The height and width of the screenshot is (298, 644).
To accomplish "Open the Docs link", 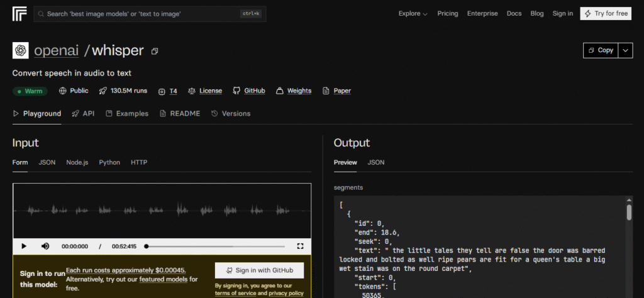I will click(x=514, y=14).
